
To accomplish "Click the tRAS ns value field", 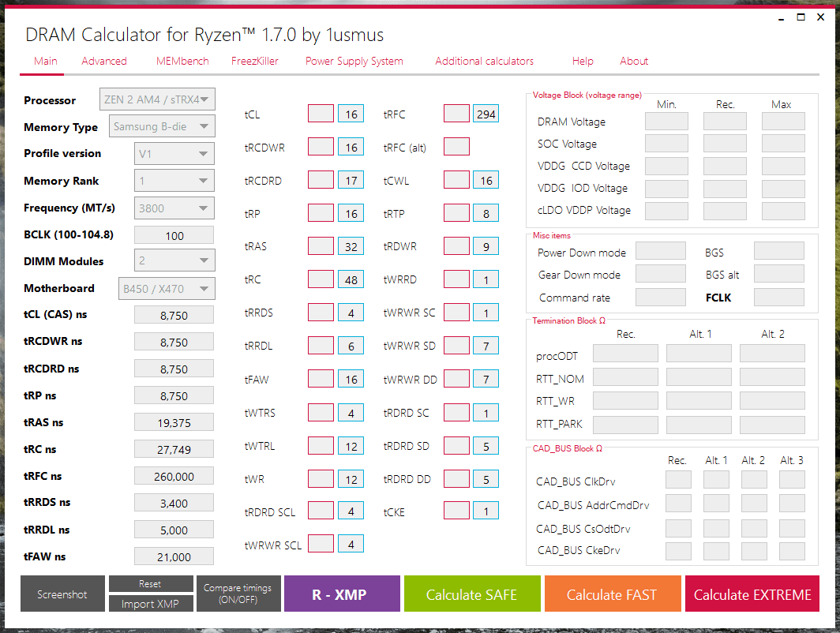I will coord(174,422).
